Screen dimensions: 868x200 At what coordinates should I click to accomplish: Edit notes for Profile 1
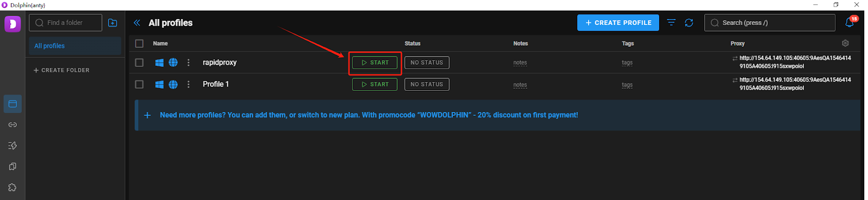(x=520, y=85)
